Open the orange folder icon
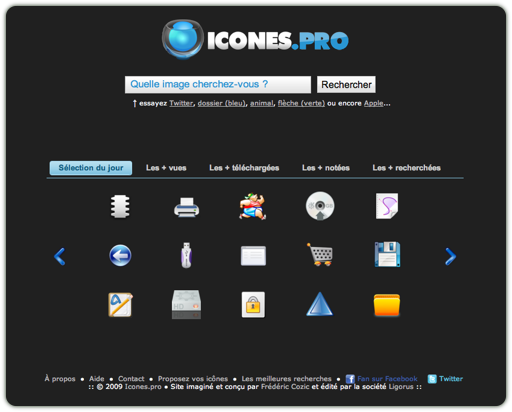Viewport: 512px width, 412px height. click(387, 305)
